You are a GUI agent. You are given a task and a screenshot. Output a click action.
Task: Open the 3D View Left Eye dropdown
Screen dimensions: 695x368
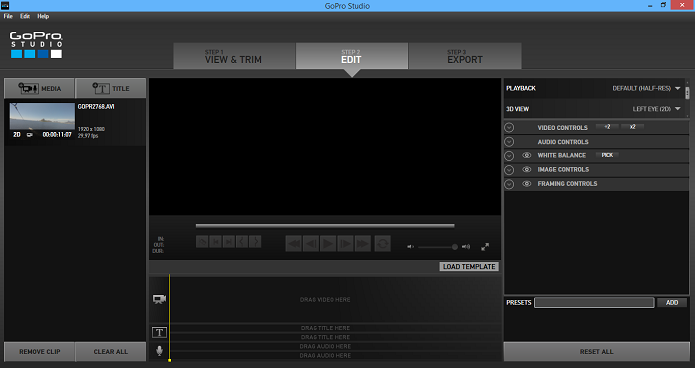pos(656,109)
